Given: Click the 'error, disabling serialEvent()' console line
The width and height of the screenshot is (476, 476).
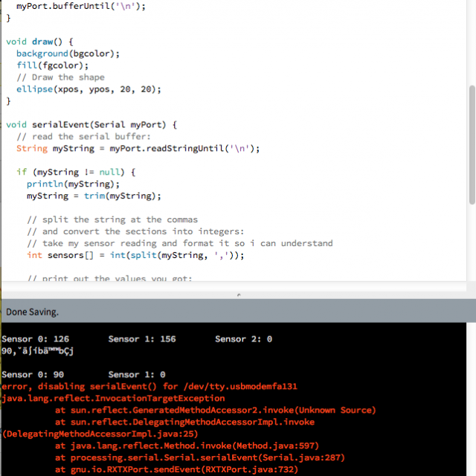Looking at the screenshot, I should click(149, 387).
